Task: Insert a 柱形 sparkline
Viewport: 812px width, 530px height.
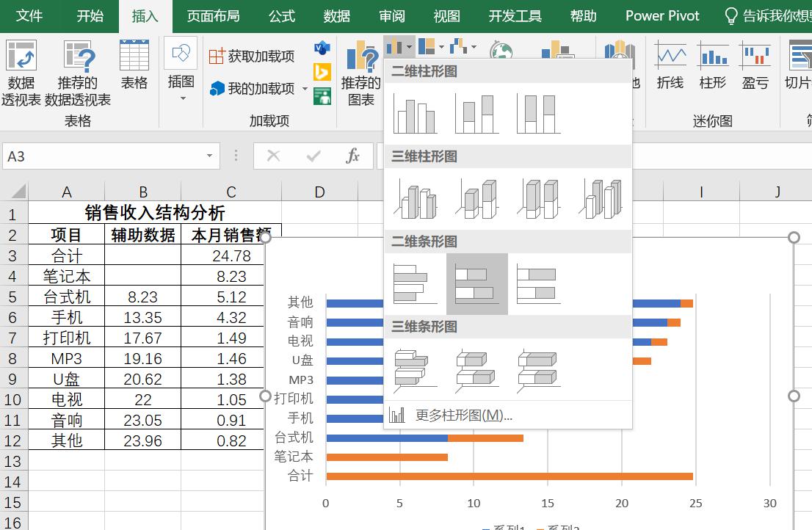Action: [x=713, y=65]
